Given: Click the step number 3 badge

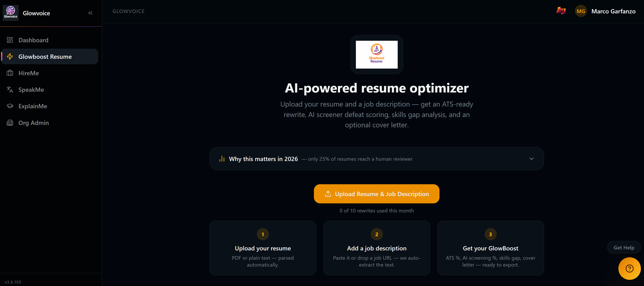Looking at the screenshot, I should tap(491, 234).
